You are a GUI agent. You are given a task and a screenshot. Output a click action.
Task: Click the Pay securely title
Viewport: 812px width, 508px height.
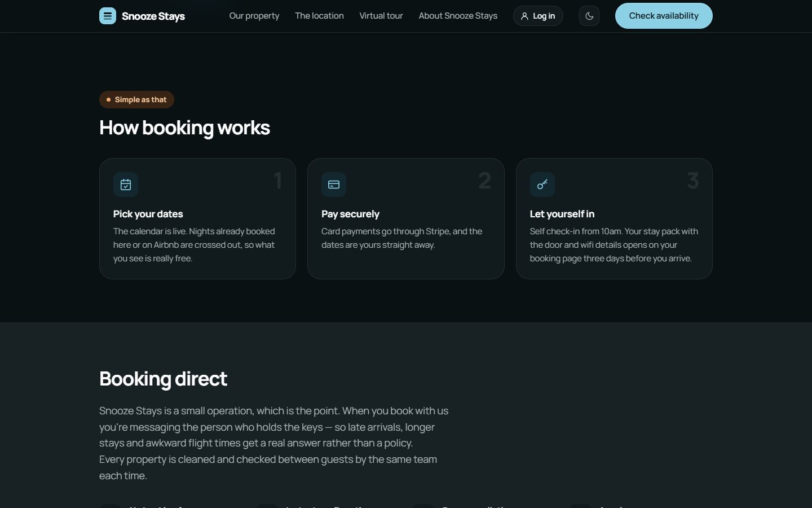350,214
